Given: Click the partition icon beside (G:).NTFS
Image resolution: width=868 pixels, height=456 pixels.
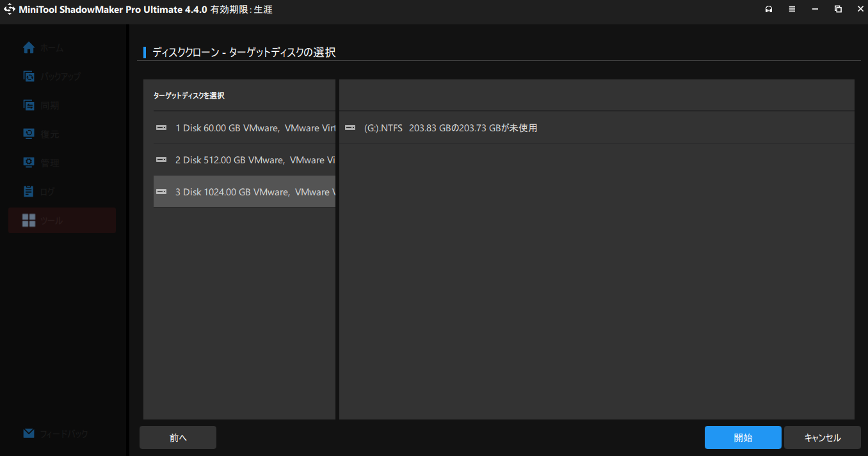Looking at the screenshot, I should point(350,128).
